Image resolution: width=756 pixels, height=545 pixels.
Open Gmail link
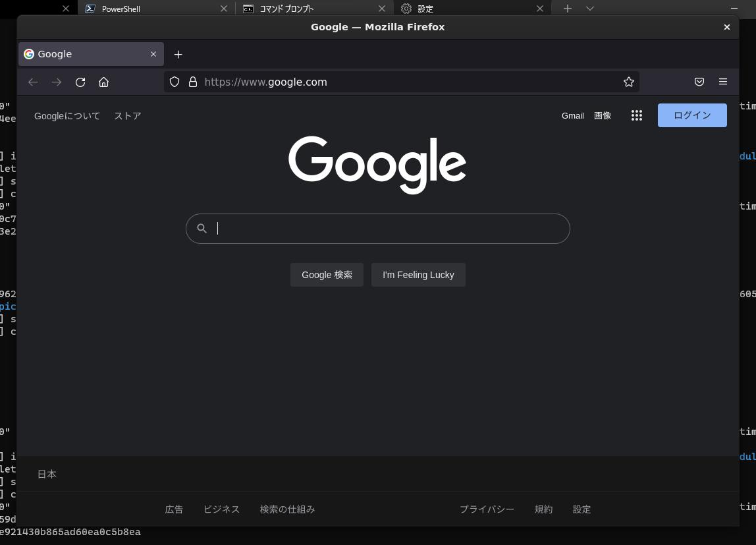pos(572,116)
